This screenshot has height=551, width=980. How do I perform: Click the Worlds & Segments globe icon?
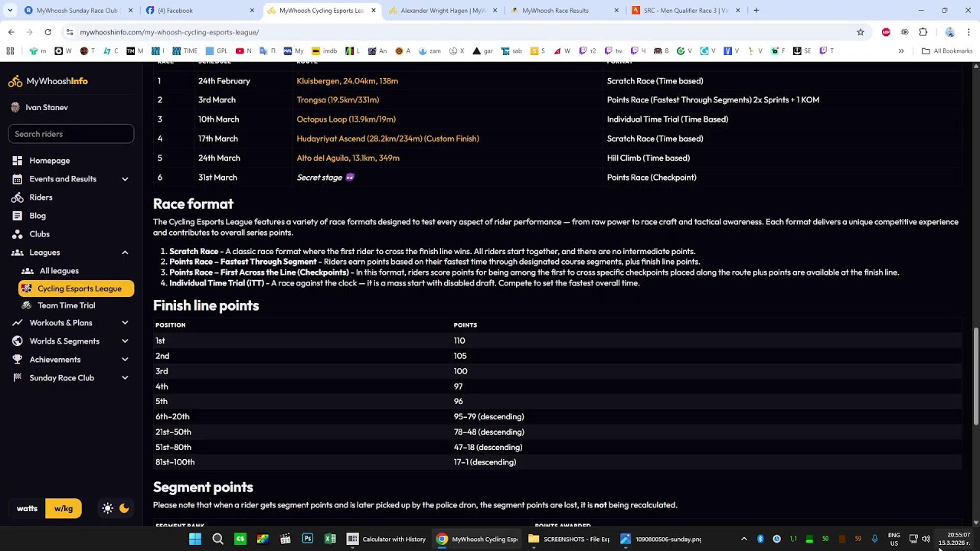click(17, 341)
